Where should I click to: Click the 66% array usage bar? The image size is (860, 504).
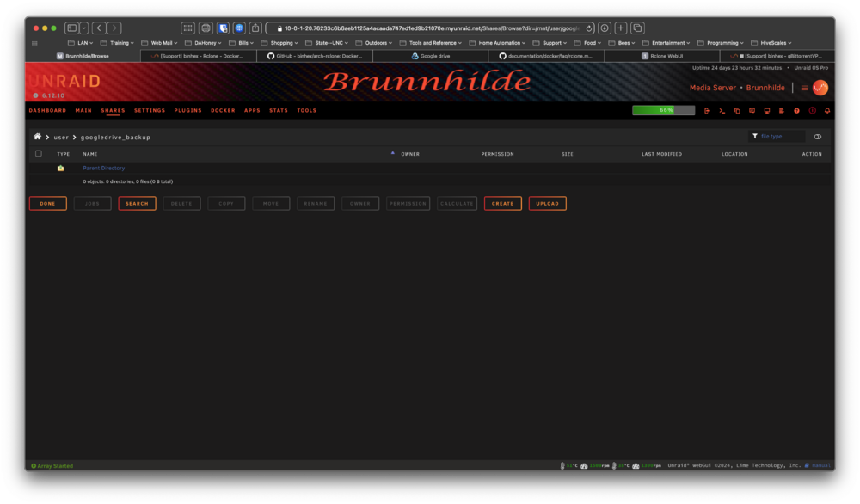[663, 110]
